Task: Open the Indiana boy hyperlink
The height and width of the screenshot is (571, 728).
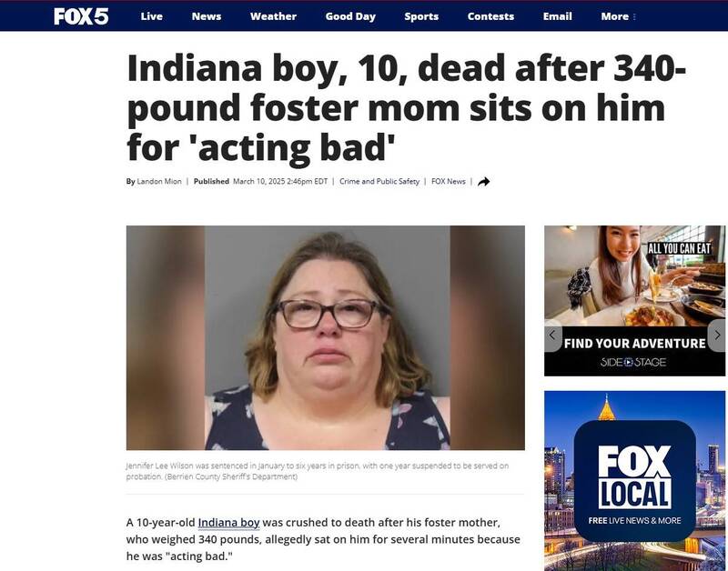Action: click(229, 523)
